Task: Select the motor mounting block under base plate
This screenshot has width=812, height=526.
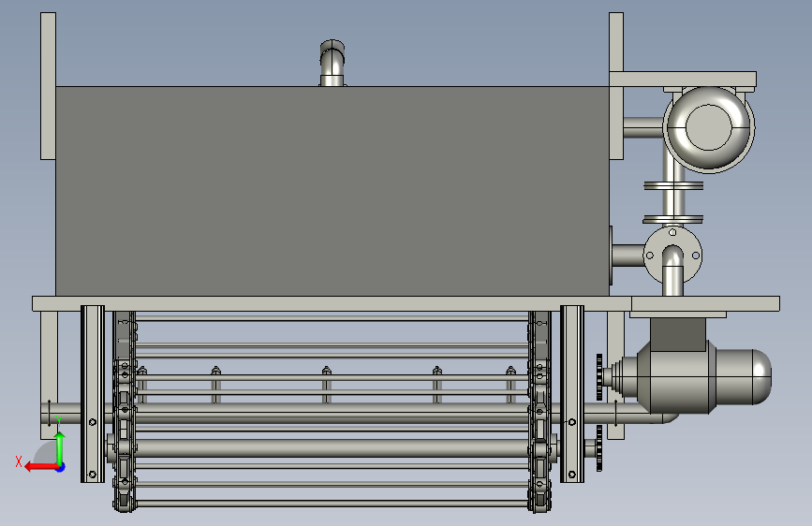Action: coord(678,334)
